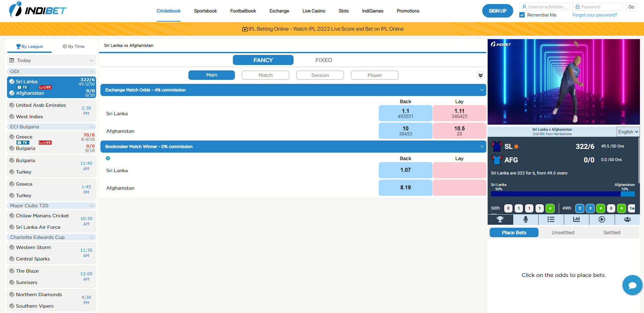This screenshot has width=644, height=313.
Task: Open the English language dropdown
Action: 628,132
